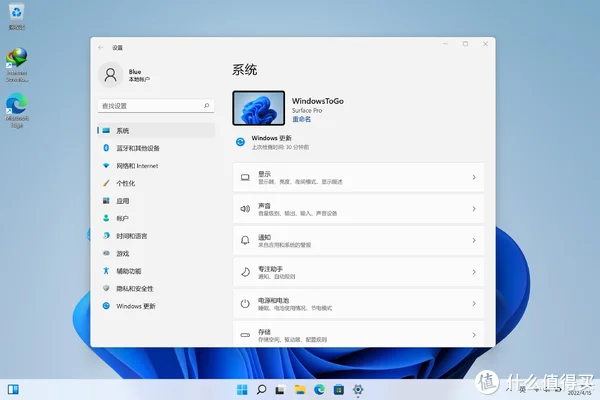This screenshot has height=400, width=600.
Task: Open 辅助功能 accessibility settings
Action: pos(156,271)
